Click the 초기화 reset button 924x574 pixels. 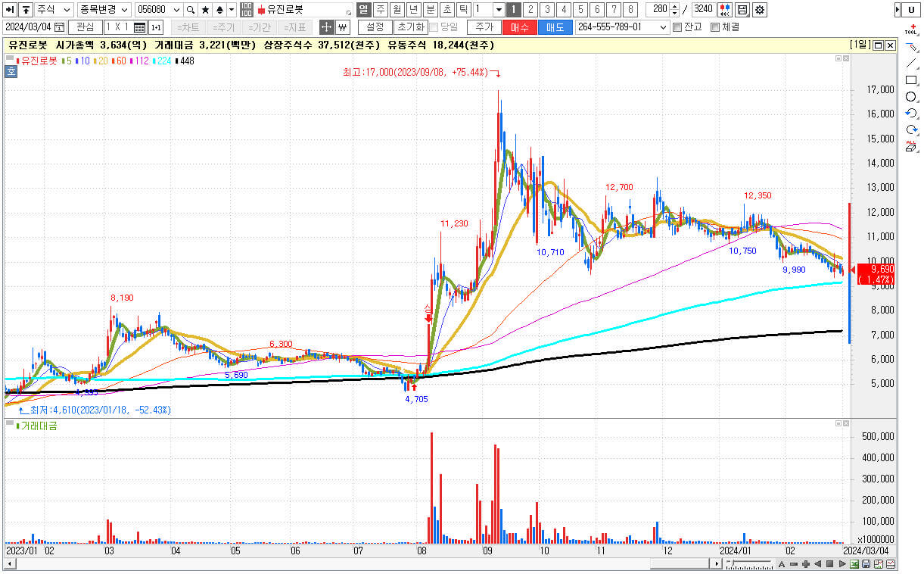[x=410, y=27]
